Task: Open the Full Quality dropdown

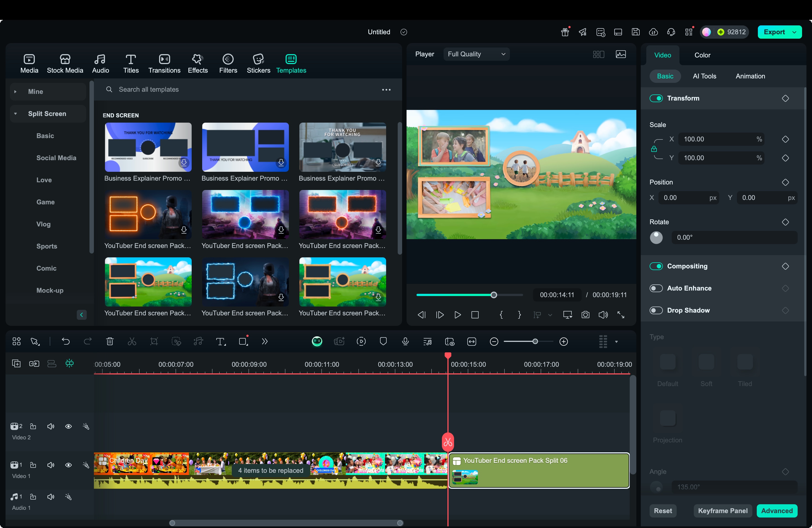Action: pos(476,54)
